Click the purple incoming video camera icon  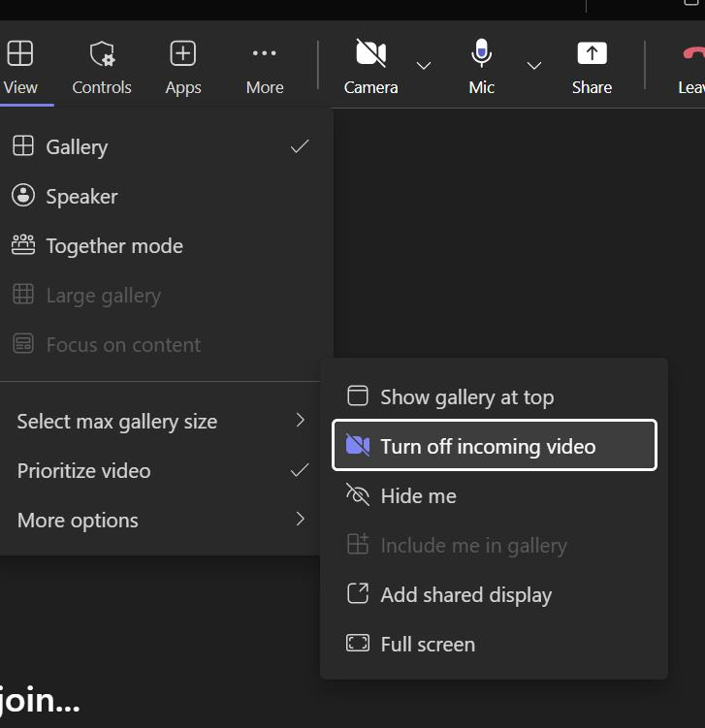[x=358, y=445]
